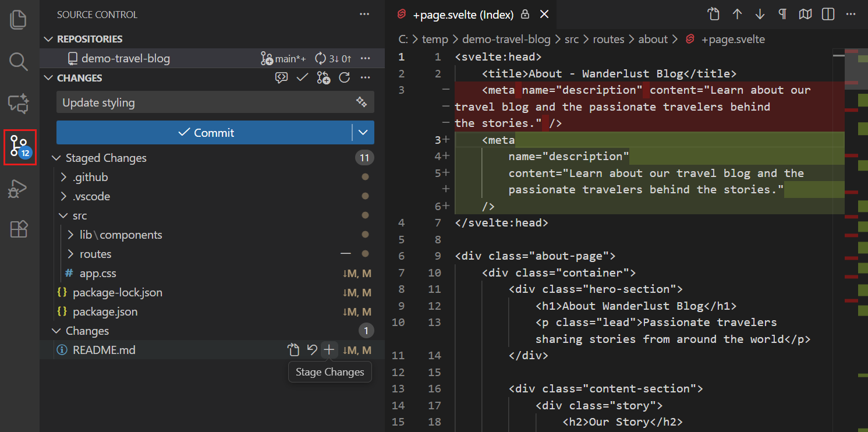868x432 pixels.
Task: Open the Run and Debug view
Action: [x=18, y=189]
